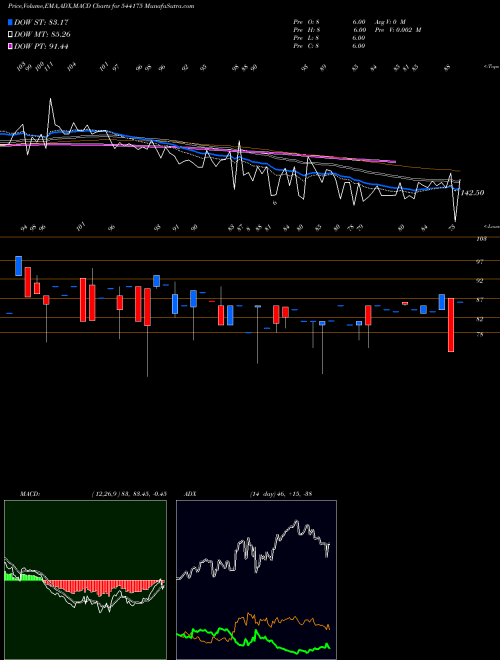Click the blue DOW ST legend square

(x=11, y=22)
